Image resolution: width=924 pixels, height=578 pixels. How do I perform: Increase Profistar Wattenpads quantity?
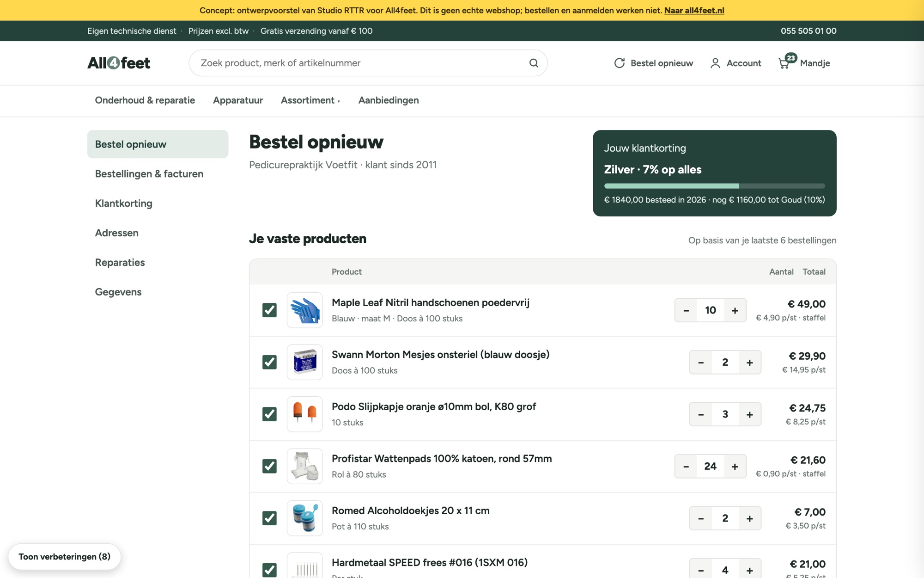coord(735,466)
